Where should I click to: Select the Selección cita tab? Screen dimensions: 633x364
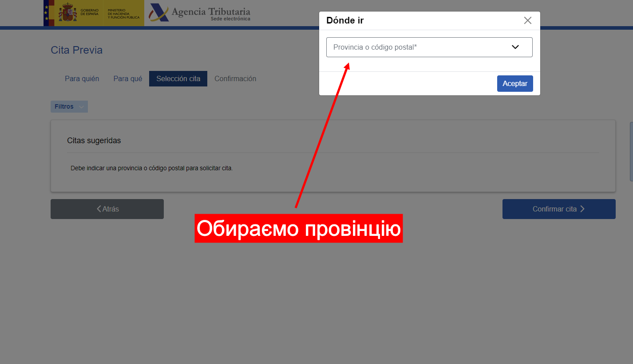pos(178,78)
